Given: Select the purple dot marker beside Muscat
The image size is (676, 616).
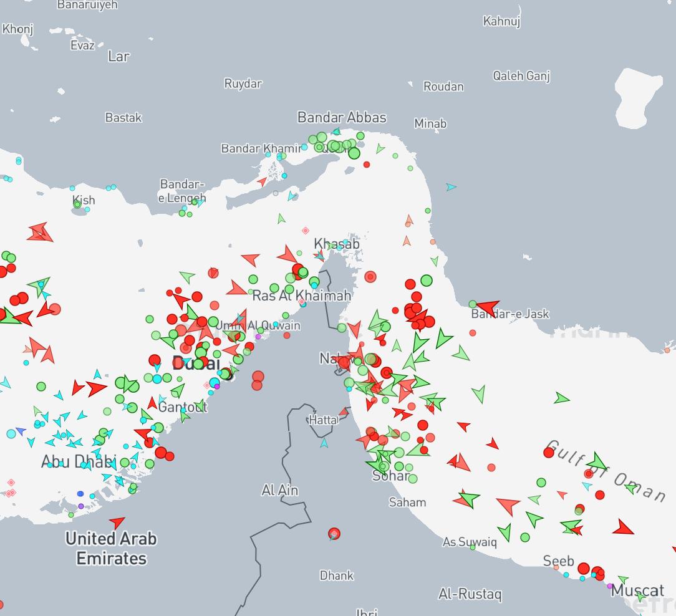Looking at the screenshot, I should [x=610, y=586].
